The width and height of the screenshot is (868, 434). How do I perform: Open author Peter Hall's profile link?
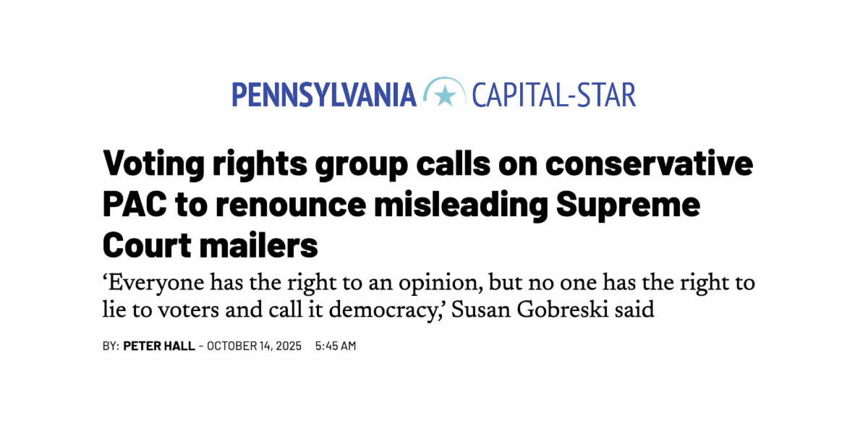coord(158,346)
